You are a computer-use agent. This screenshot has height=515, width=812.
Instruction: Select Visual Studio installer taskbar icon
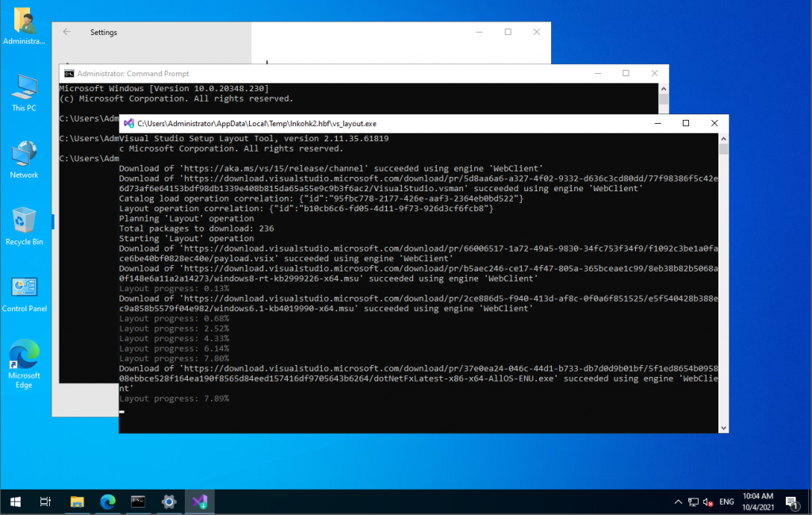199,502
